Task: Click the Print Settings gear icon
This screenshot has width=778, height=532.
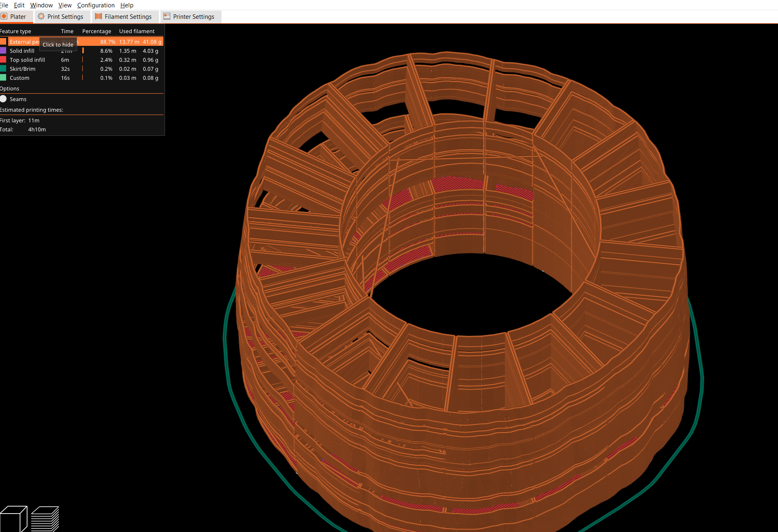Action: pos(41,16)
